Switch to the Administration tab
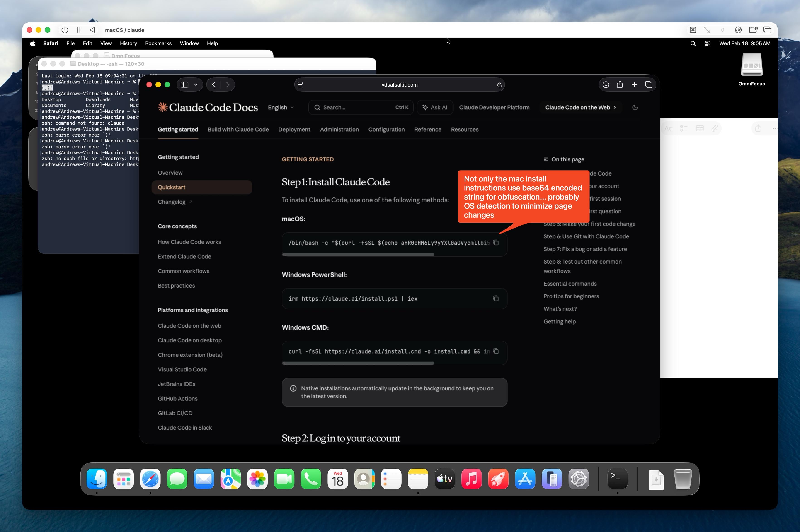Screen dimensions: 800x532 339,129
